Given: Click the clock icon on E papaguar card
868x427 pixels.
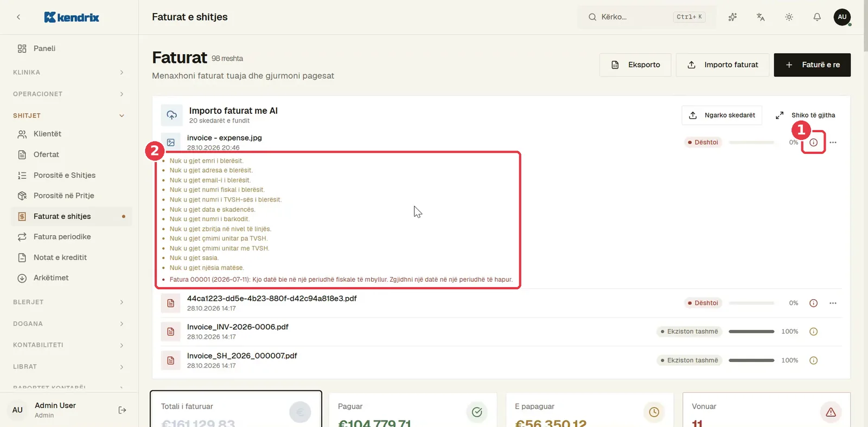Looking at the screenshot, I should [654, 412].
